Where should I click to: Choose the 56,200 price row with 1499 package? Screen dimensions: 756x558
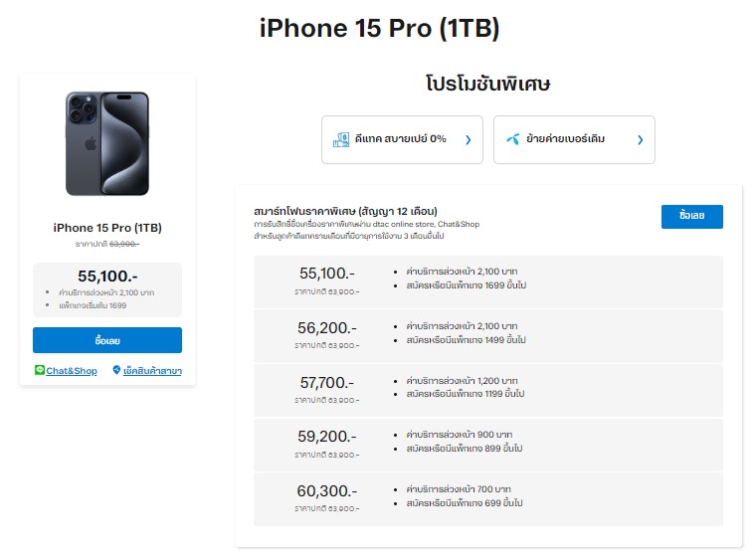click(487, 335)
